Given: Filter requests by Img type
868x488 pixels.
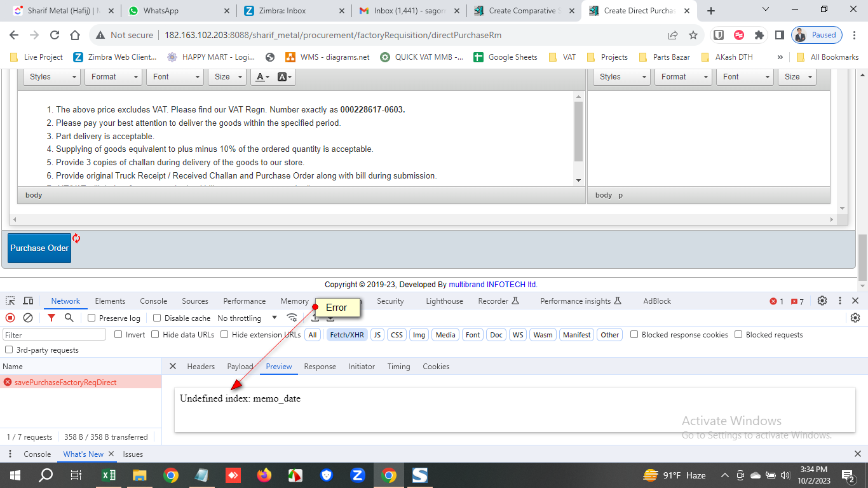Looking at the screenshot, I should click(419, 335).
